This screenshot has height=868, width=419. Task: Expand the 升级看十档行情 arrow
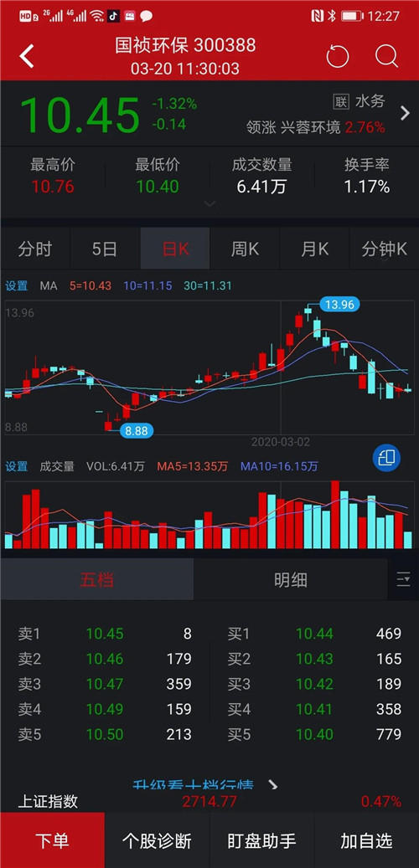coord(272,785)
